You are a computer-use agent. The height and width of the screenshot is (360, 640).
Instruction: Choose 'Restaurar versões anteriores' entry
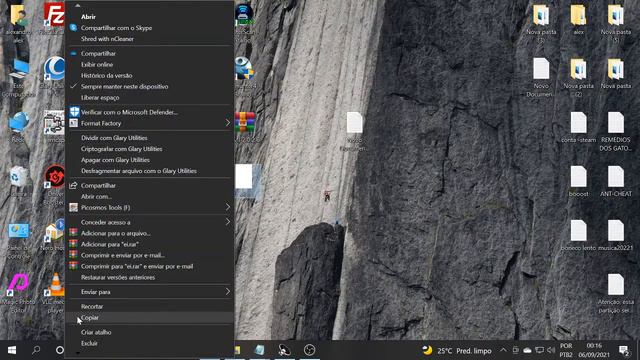(x=149, y=277)
